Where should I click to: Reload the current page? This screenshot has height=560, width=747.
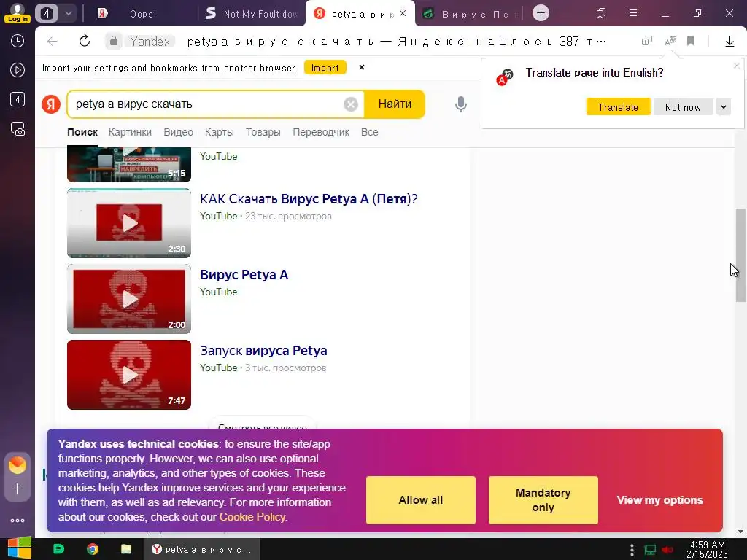[85, 41]
